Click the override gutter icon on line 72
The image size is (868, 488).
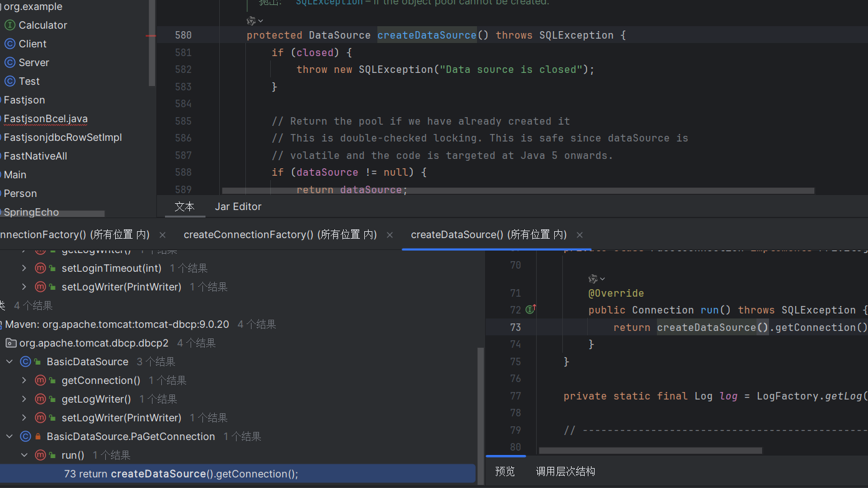click(531, 309)
